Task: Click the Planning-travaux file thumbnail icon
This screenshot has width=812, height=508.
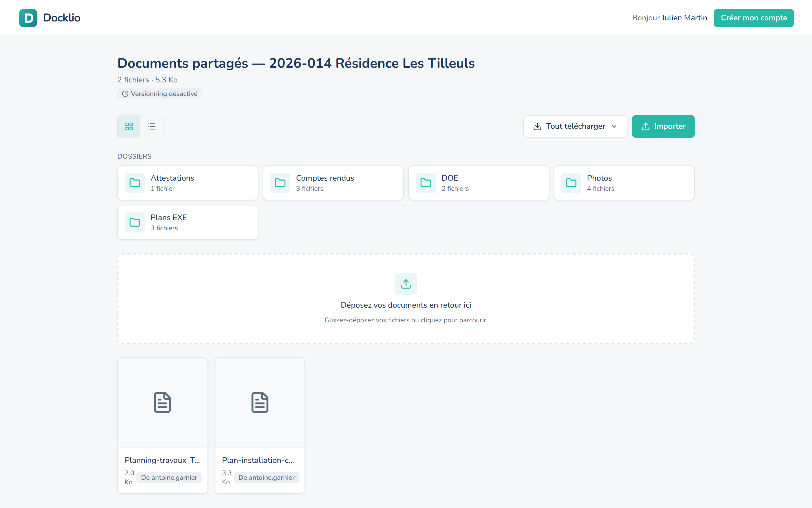Action: pyautogui.click(x=162, y=402)
